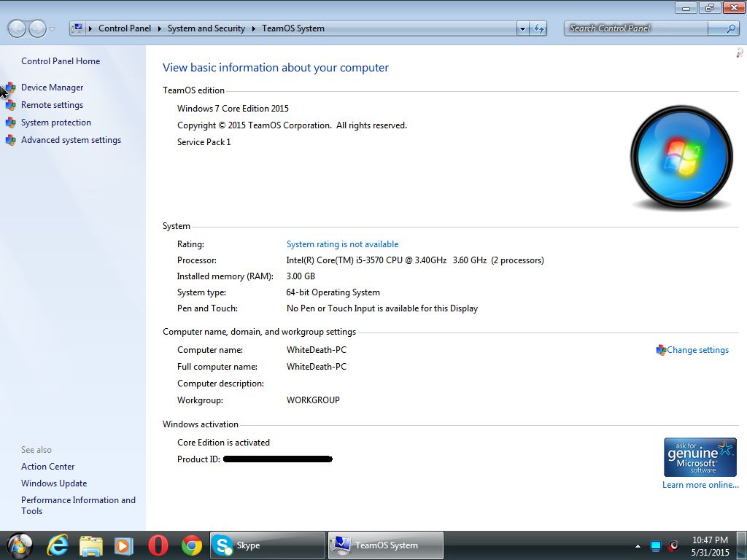Open Device Manager from the sidebar
This screenshot has height=560, width=747.
(52, 87)
